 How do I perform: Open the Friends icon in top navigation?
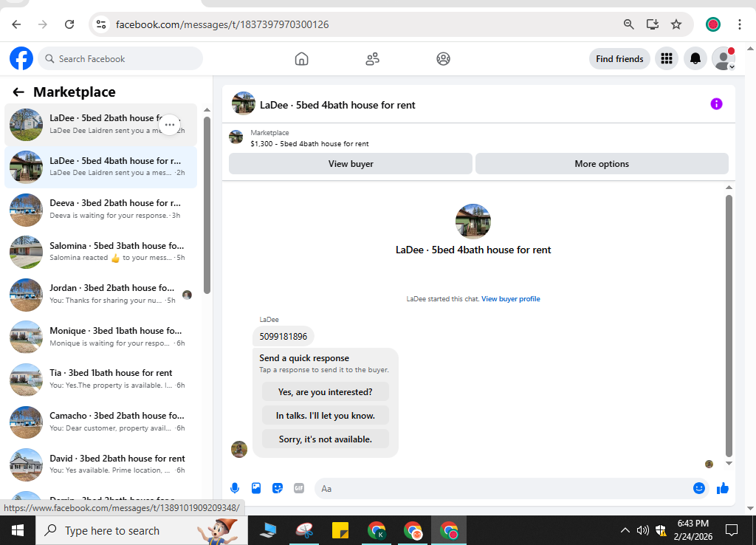click(x=372, y=59)
